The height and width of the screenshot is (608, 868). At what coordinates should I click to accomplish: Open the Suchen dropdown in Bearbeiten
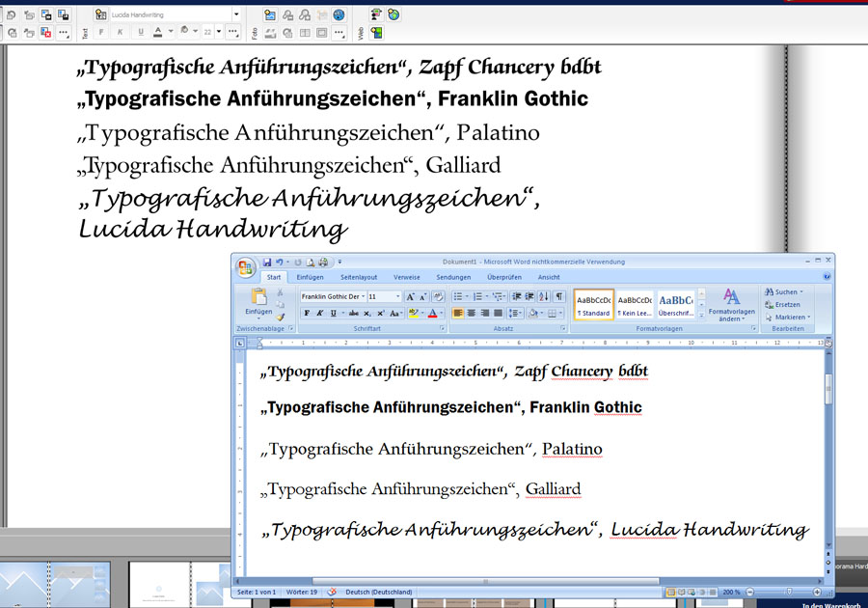coord(786,291)
